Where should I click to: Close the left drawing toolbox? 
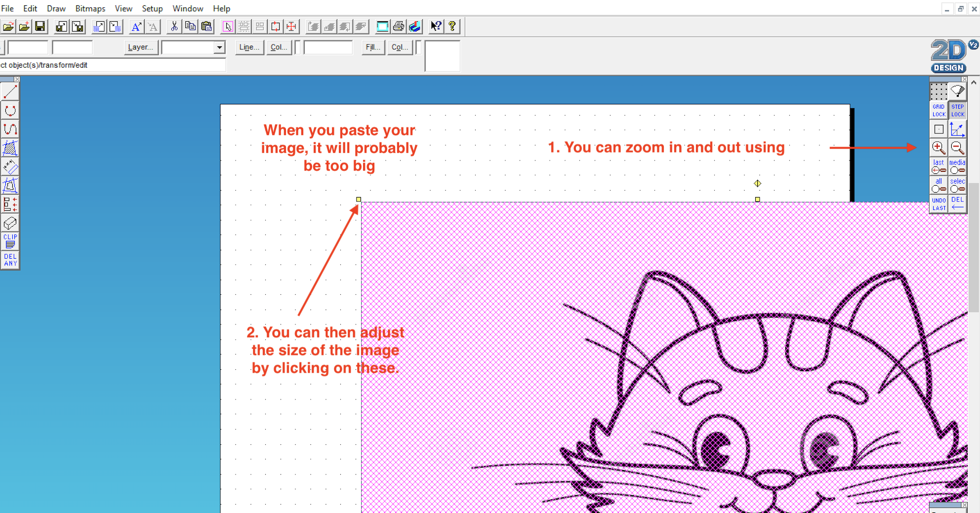[x=17, y=79]
